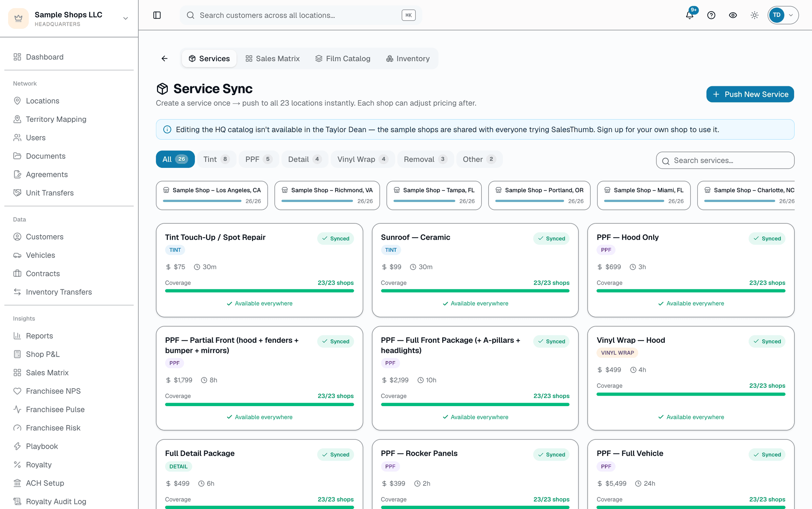Toggle the eye preview icon in header
Viewport: 812px width, 509px height.
tap(733, 15)
